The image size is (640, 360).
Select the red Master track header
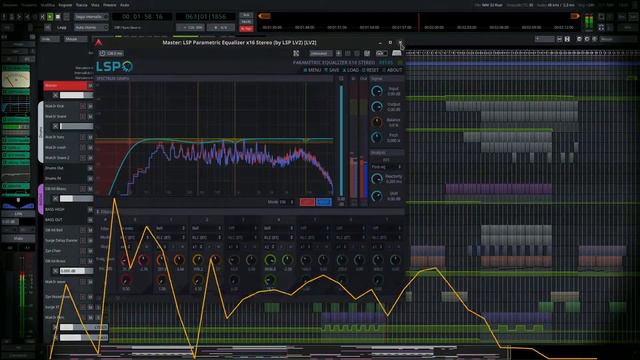(65, 85)
